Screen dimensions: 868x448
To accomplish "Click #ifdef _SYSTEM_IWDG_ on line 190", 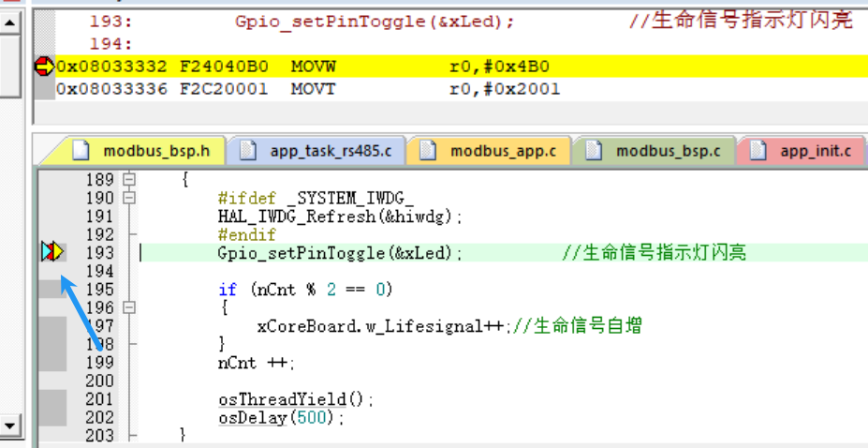I will pos(316,198).
